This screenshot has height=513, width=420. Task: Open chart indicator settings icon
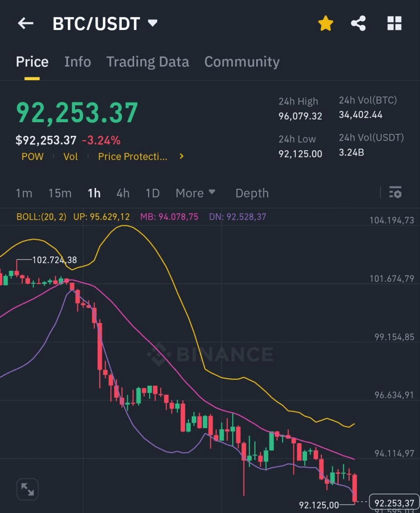(395, 193)
